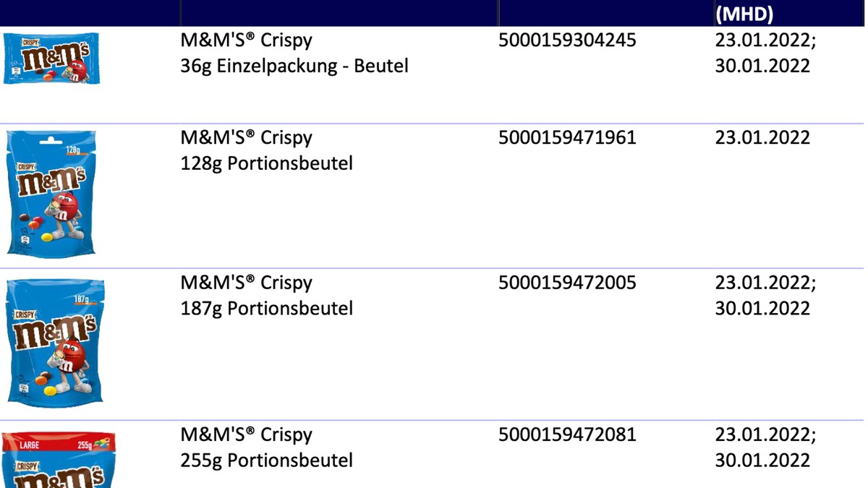Click '255g Portionsbeutel' description text

(x=266, y=461)
